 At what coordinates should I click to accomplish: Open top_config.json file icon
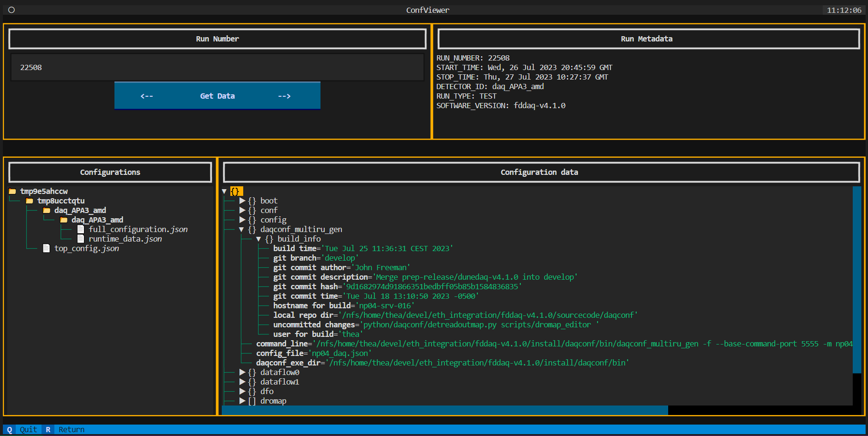tap(46, 248)
